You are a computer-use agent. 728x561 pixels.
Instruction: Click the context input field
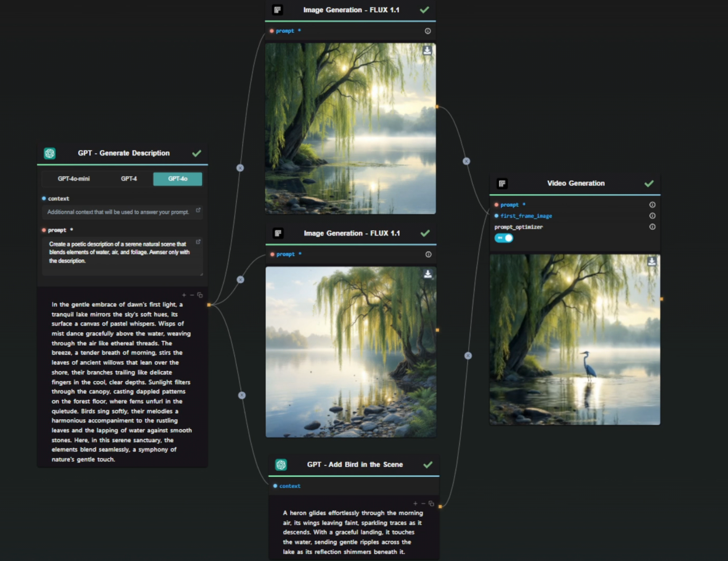[118, 212]
